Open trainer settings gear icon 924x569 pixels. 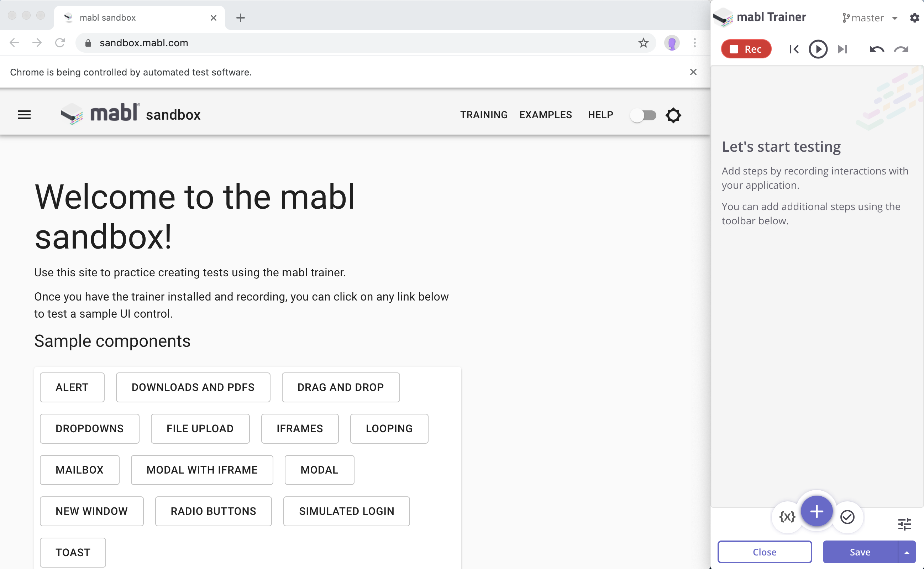(914, 18)
